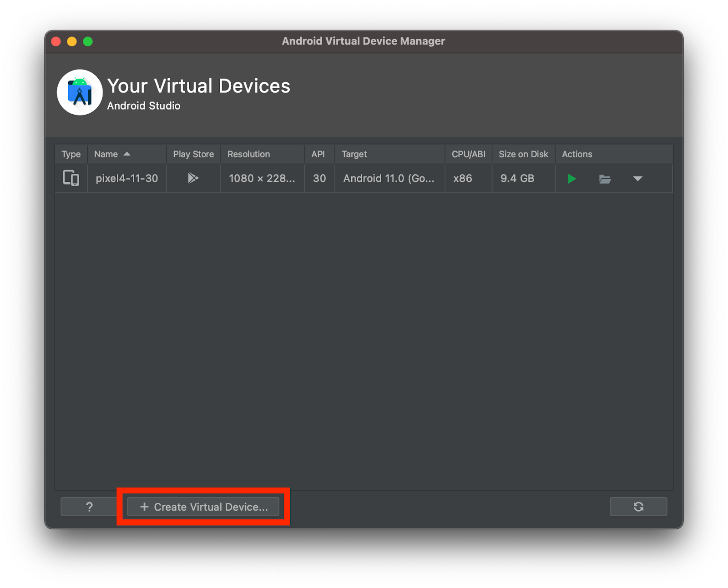Click the CPU/ABI column header
This screenshot has width=728, height=588.
coord(468,154)
